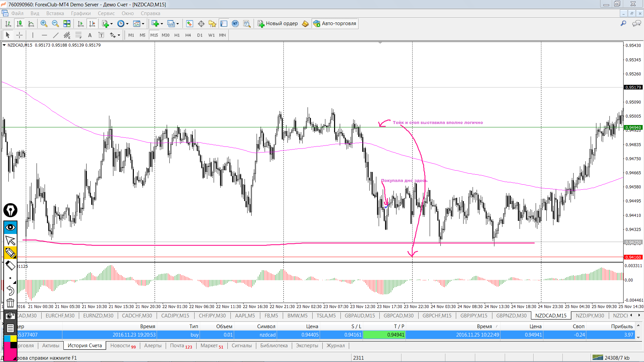Open the indicators list dropdown arrow
This screenshot has width=644, height=362.
point(111,24)
